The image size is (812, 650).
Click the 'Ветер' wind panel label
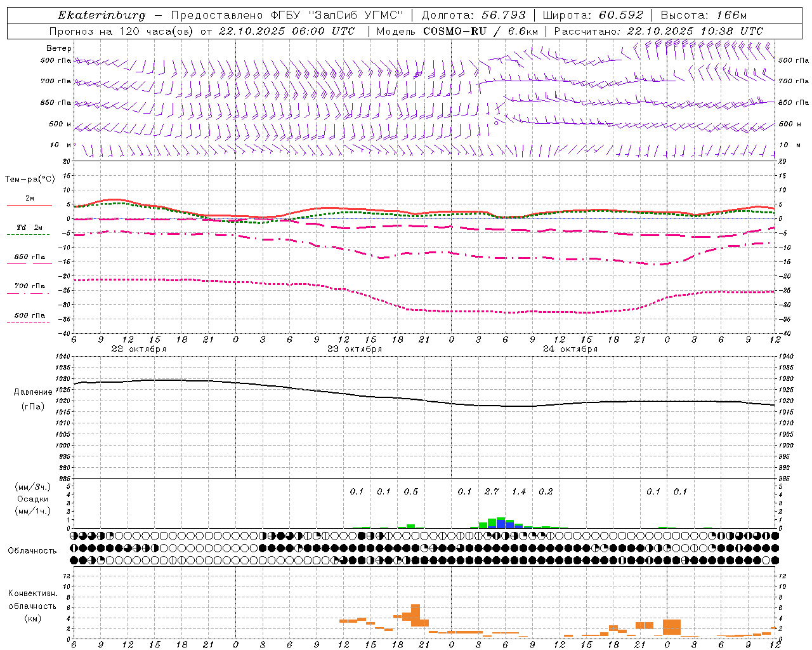59,48
